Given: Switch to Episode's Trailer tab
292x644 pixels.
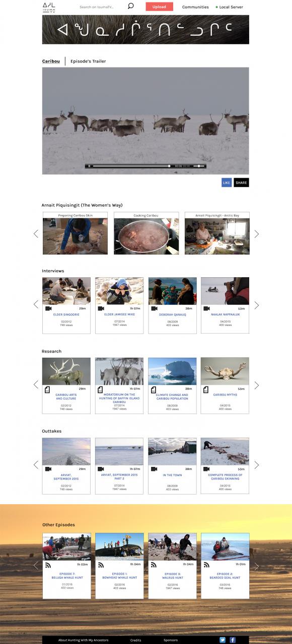Looking at the screenshot, I should coord(88,61).
